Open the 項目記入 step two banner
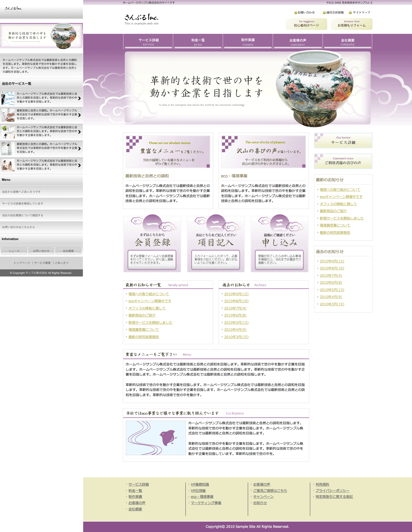 (216, 244)
